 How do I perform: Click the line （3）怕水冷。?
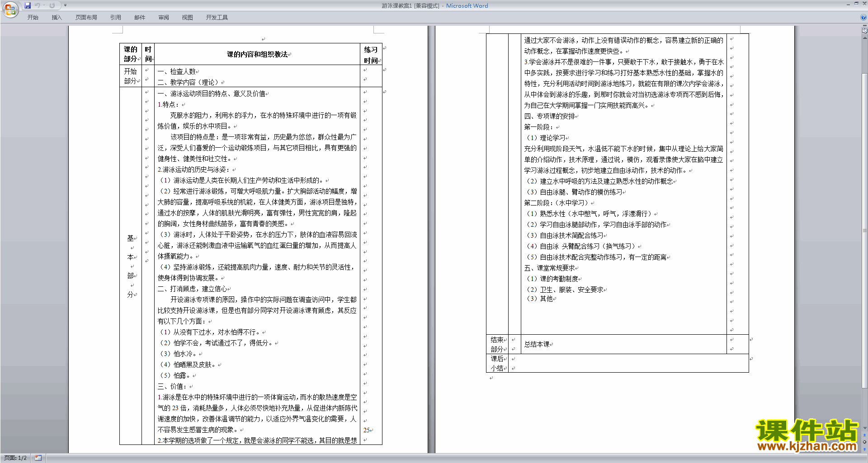(x=178, y=354)
